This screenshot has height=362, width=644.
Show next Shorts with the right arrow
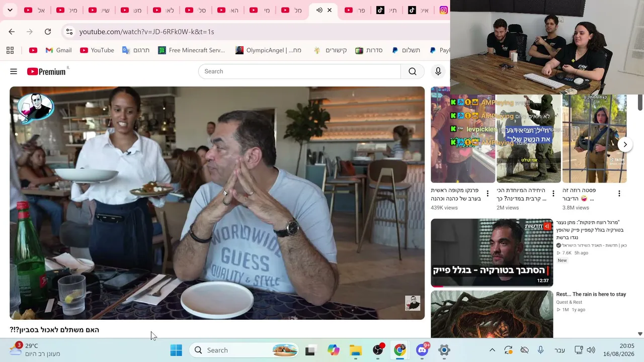(x=625, y=144)
